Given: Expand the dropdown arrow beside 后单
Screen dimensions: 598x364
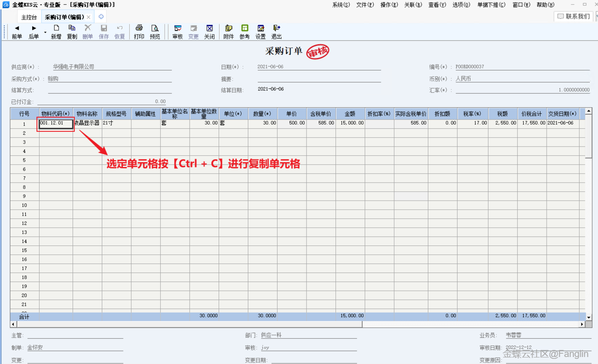Looking at the screenshot, I should point(45,32).
